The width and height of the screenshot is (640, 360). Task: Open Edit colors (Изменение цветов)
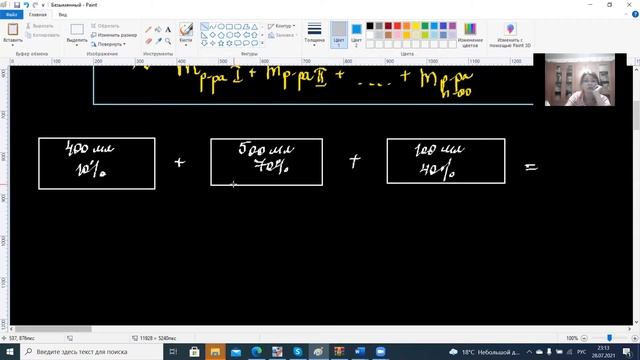(470, 34)
